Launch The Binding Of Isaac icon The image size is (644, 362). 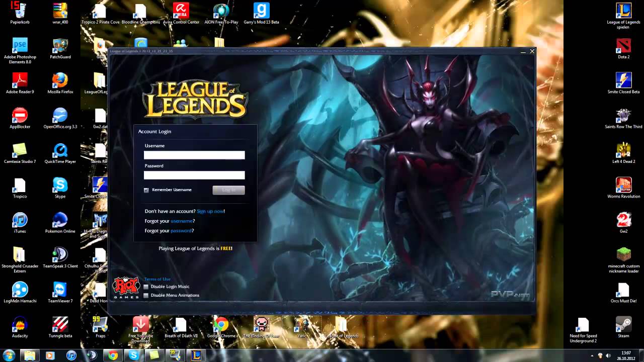(261, 327)
